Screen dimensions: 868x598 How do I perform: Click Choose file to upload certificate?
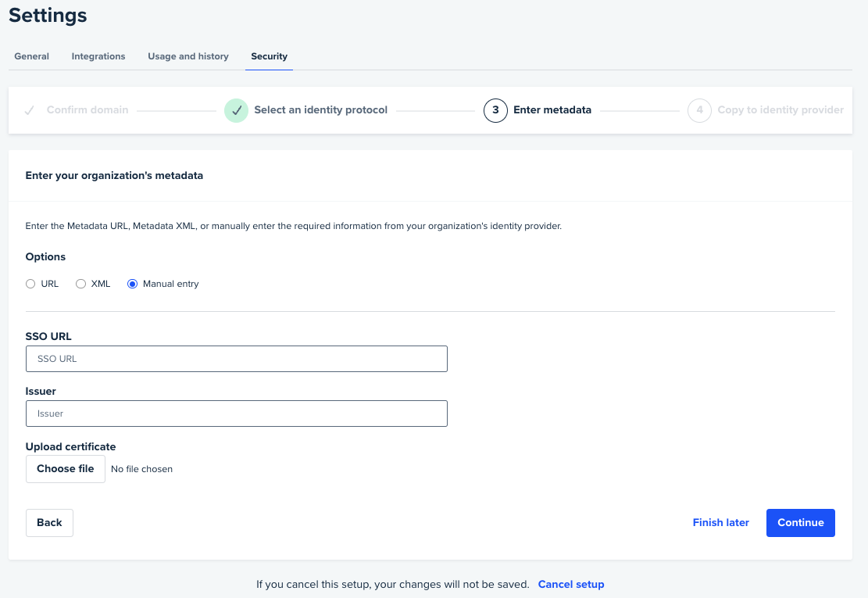tap(66, 469)
